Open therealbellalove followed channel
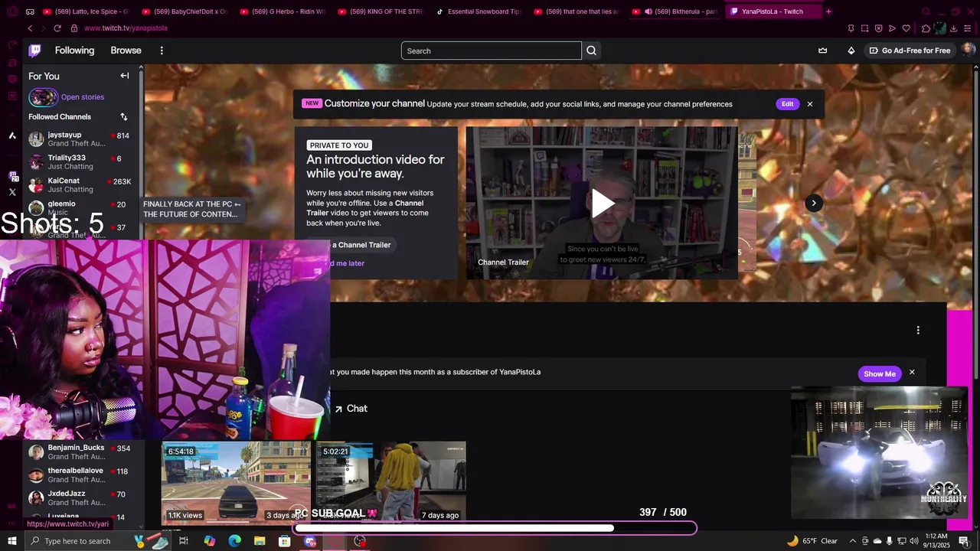 coord(80,474)
